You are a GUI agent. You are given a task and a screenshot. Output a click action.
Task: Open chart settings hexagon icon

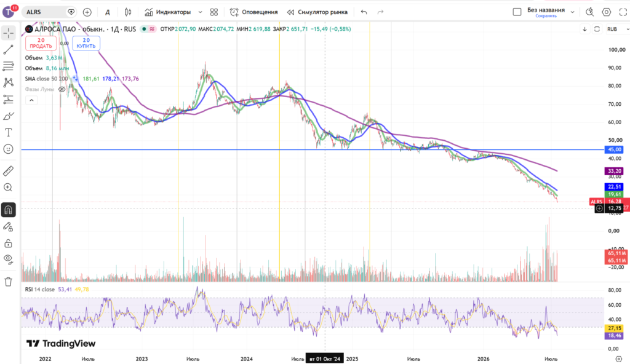[607, 12]
